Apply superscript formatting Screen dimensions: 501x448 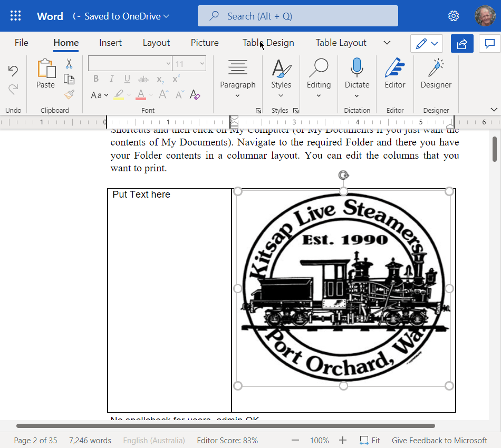pyautogui.click(x=176, y=79)
